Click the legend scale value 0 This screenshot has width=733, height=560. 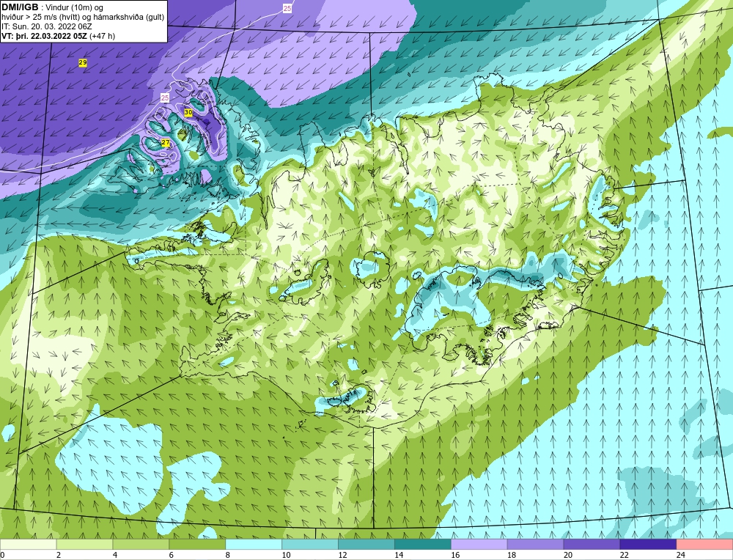[2, 555]
